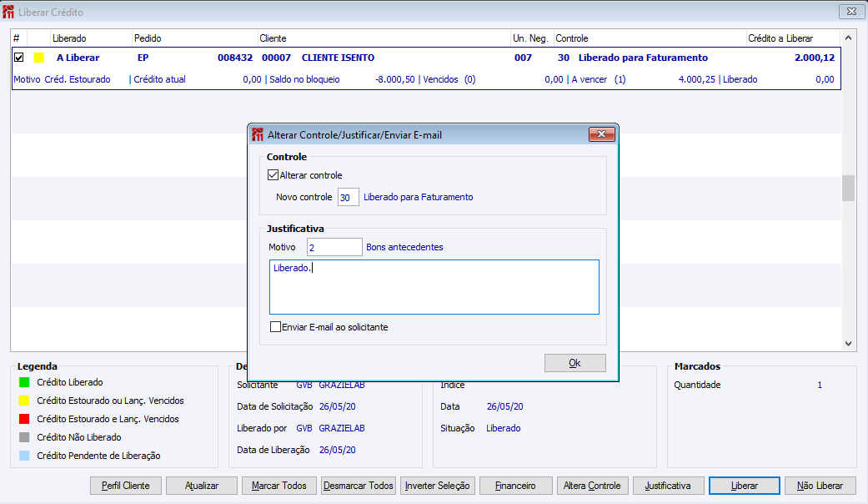
Task: Enable Enviar E-mail ao solicitante checkbox
Action: click(275, 327)
